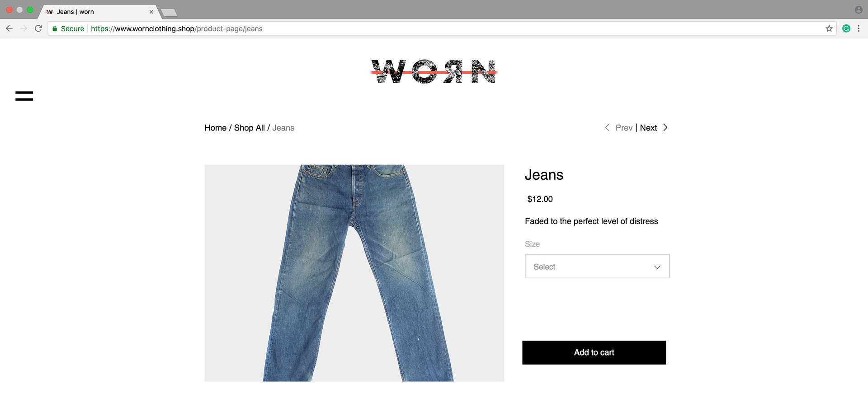Click the Next product link
The width and height of the screenshot is (868, 412).
[x=648, y=128]
